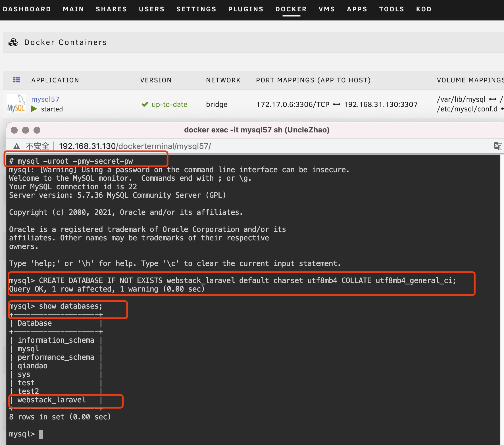Viewport: 504px width, 445px height.
Task: Click the bridge network value
Action: (x=216, y=104)
